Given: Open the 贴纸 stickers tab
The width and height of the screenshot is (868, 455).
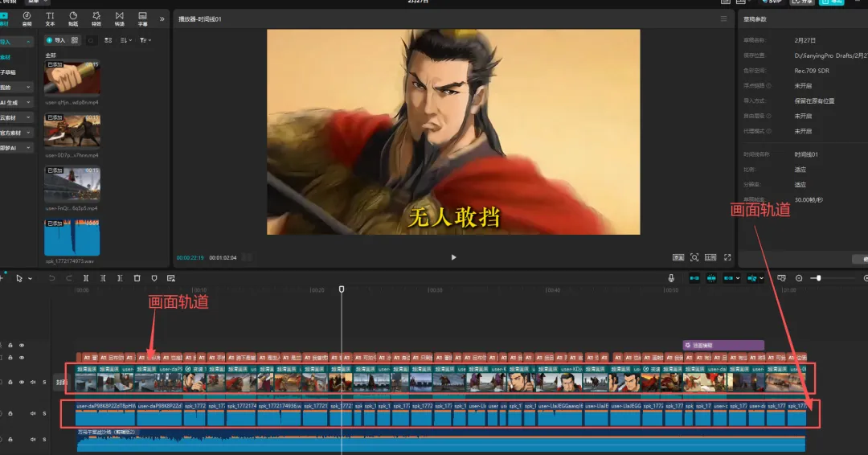Looking at the screenshot, I should tap(73, 18).
